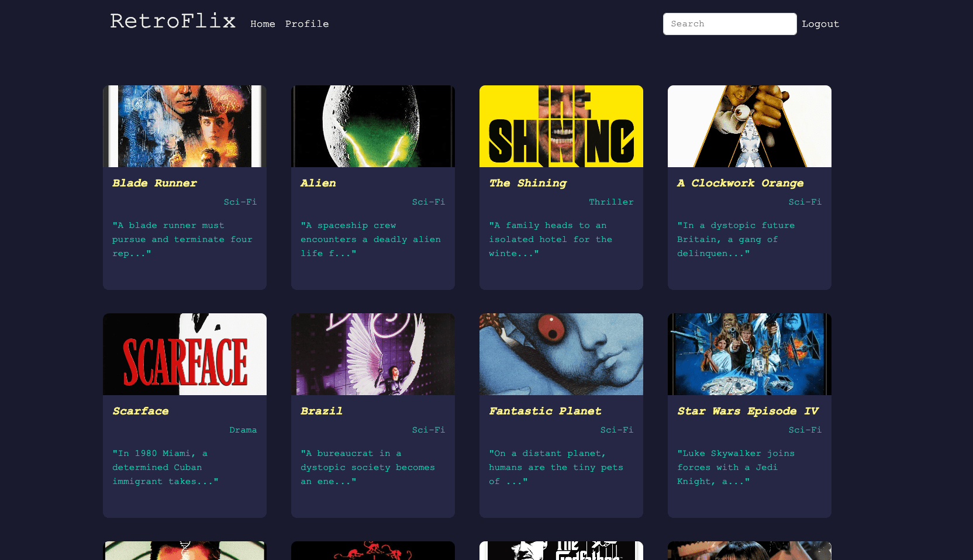This screenshot has width=973, height=560.
Task: Select the Scarface Drama genre tag
Action: (243, 430)
